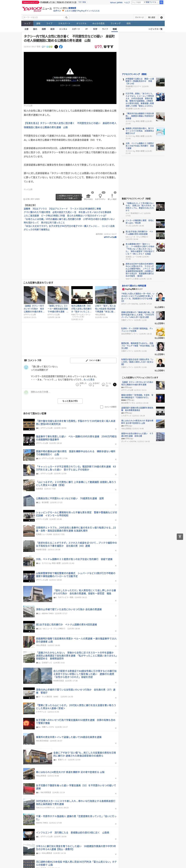Image resolution: width=186 pixels, height=868 pixels.
Task: Open the 公務員女性に不同意わいせつ 70歳 article
Action: [70, 498]
